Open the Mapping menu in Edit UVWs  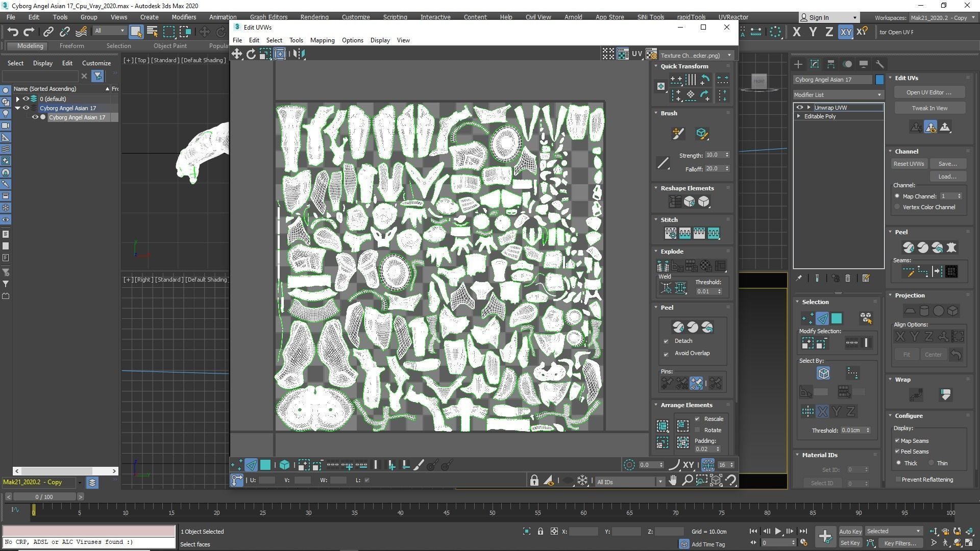click(322, 40)
